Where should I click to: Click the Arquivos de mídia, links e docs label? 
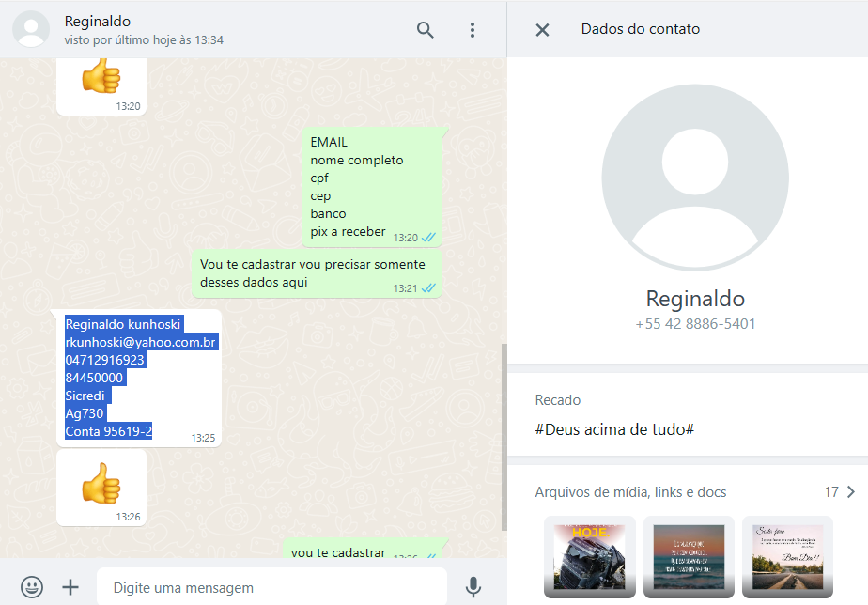click(x=630, y=492)
